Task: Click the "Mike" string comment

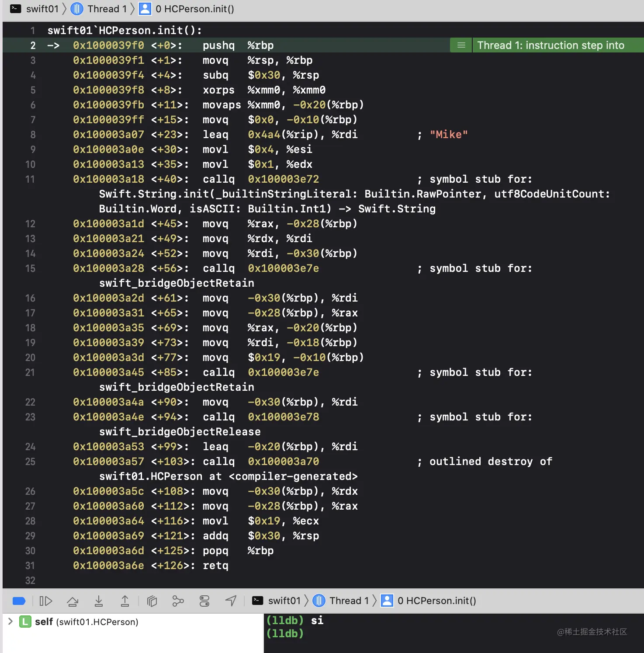Action: click(449, 135)
